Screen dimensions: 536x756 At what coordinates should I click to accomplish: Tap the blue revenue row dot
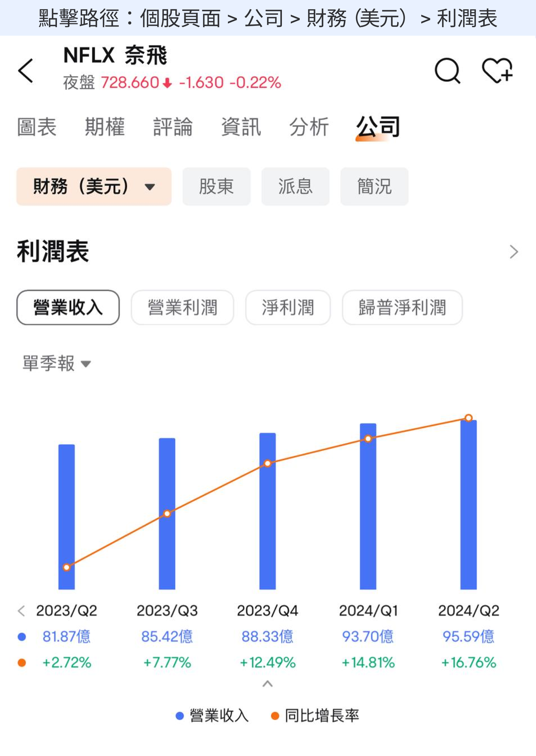click(x=22, y=637)
